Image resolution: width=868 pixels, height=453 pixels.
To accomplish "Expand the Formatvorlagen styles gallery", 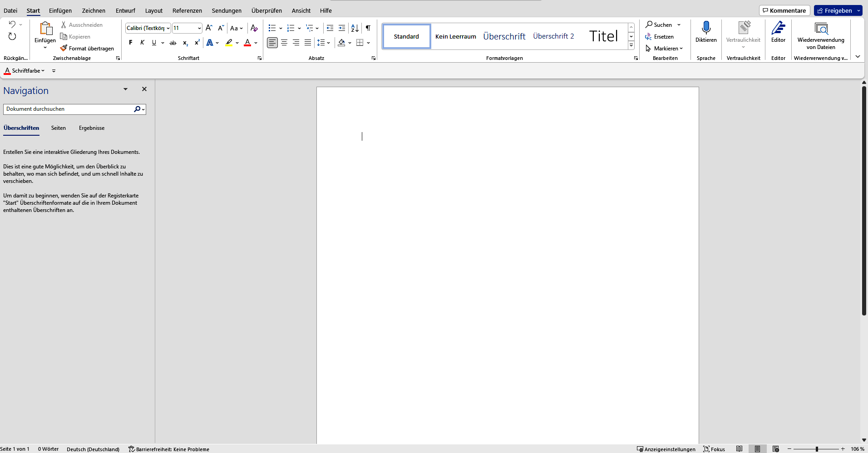I will [x=631, y=45].
